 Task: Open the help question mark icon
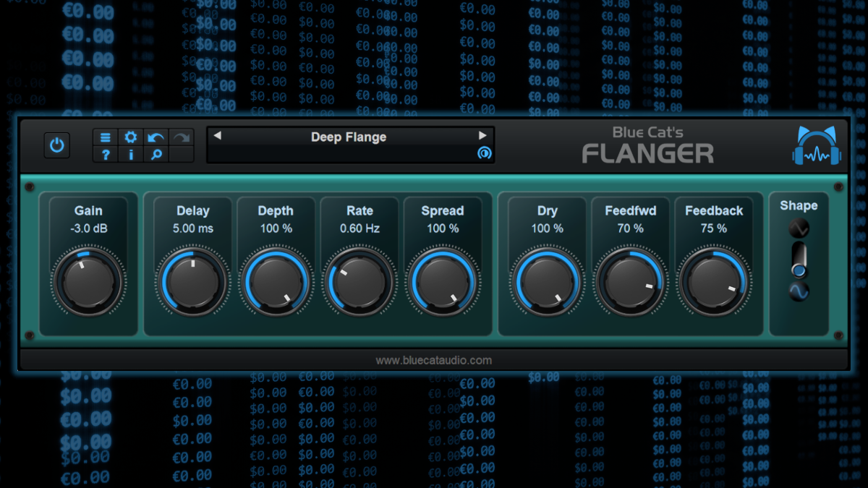coord(106,154)
